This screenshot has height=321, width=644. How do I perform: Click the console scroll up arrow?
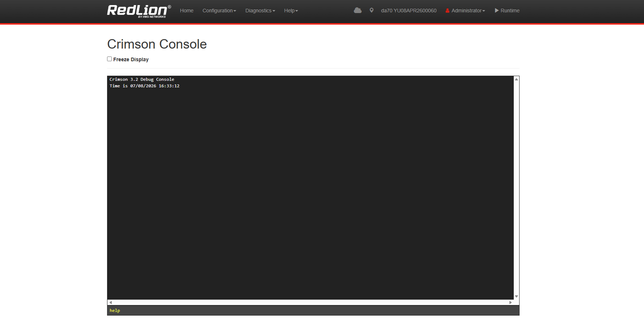[516, 79]
